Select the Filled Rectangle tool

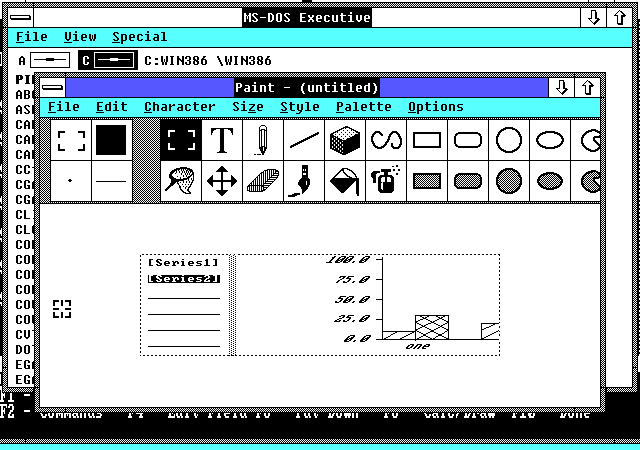coord(427,181)
